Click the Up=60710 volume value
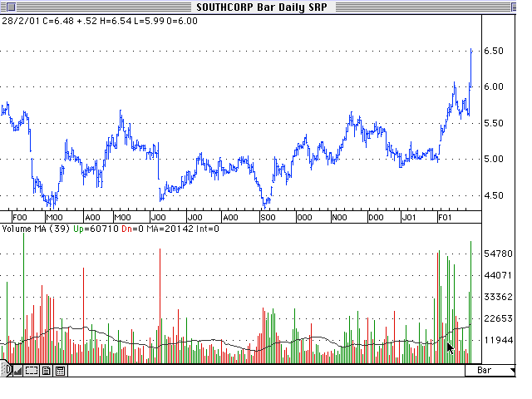This screenshot has width=532, height=399. click(x=96, y=229)
